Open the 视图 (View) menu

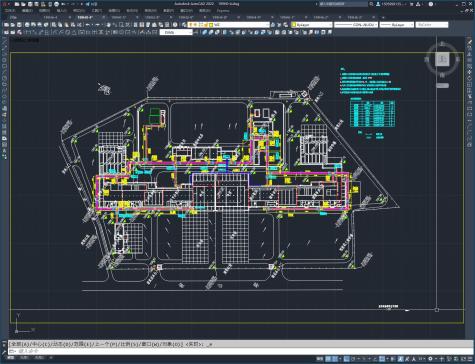44,11
